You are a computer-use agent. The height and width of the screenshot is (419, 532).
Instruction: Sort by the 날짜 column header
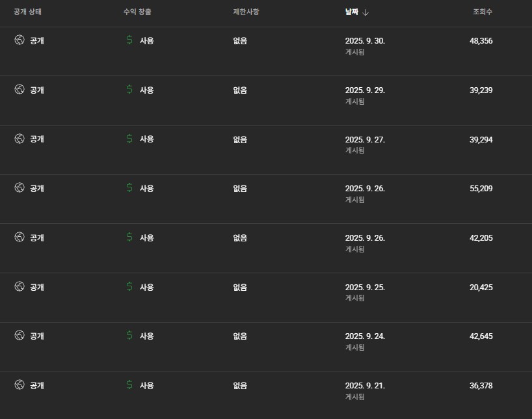pos(352,12)
